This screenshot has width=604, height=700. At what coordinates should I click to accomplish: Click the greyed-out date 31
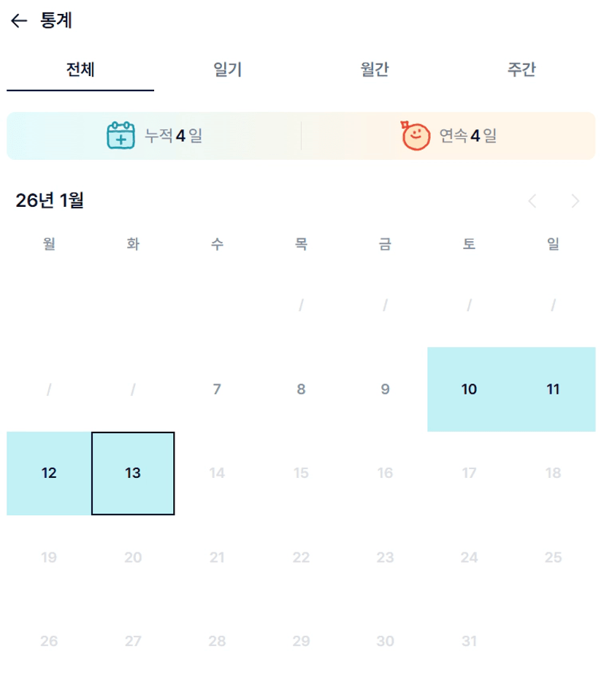[469, 642]
